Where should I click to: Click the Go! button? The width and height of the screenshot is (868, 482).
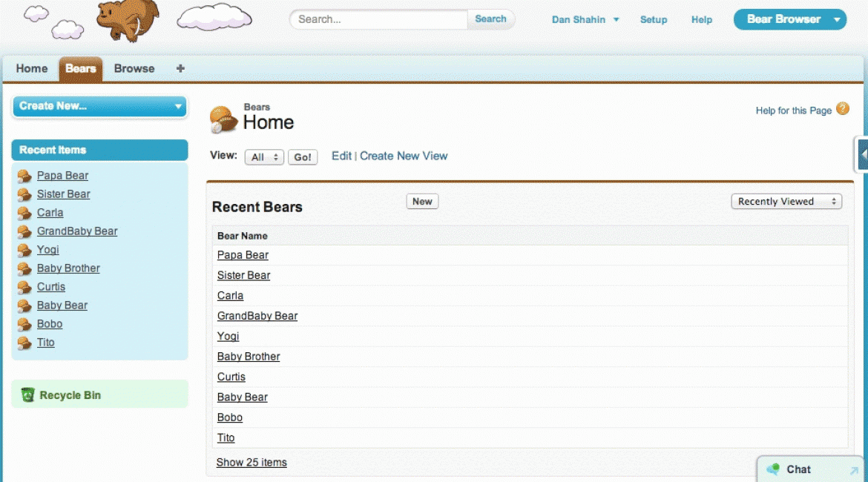tap(302, 157)
